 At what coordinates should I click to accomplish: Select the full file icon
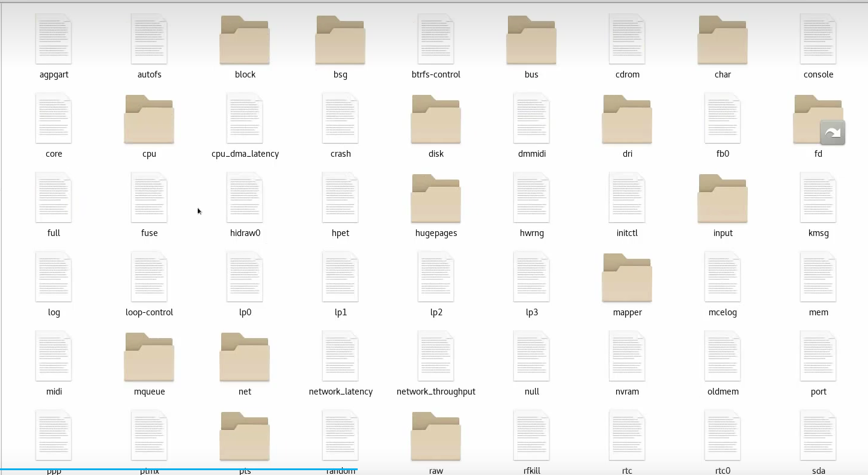tap(53, 198)
